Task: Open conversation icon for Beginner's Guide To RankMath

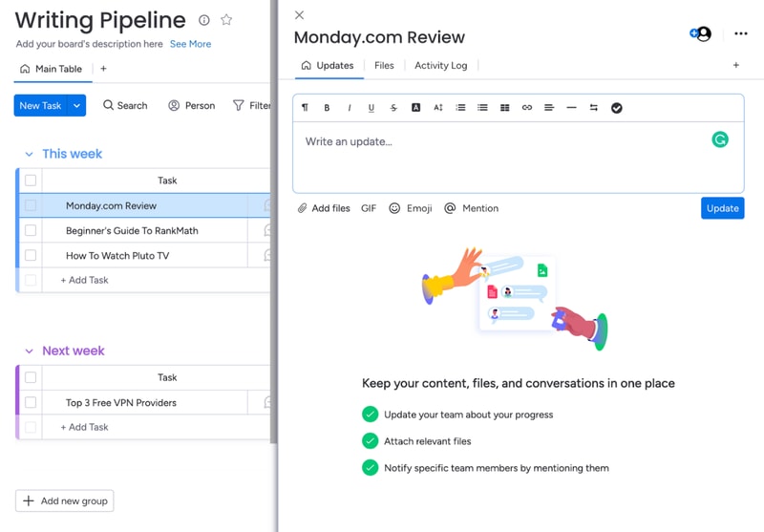Action: point(267,230)
